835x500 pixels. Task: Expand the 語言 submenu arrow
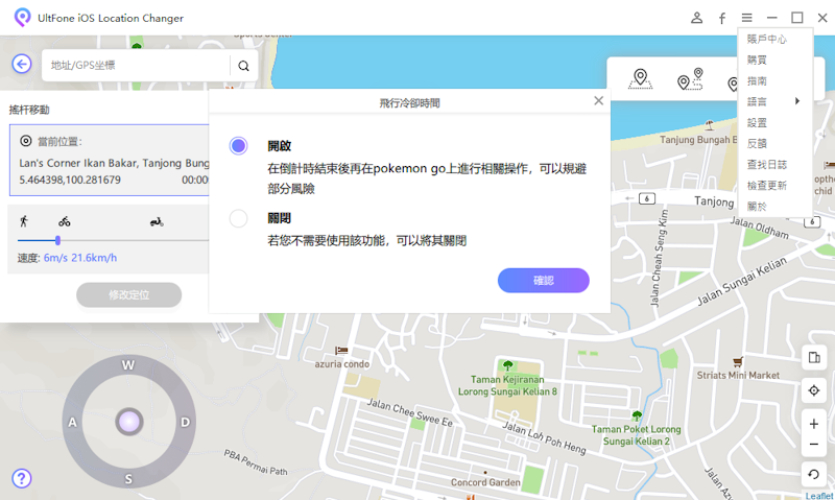pos(797,101)
